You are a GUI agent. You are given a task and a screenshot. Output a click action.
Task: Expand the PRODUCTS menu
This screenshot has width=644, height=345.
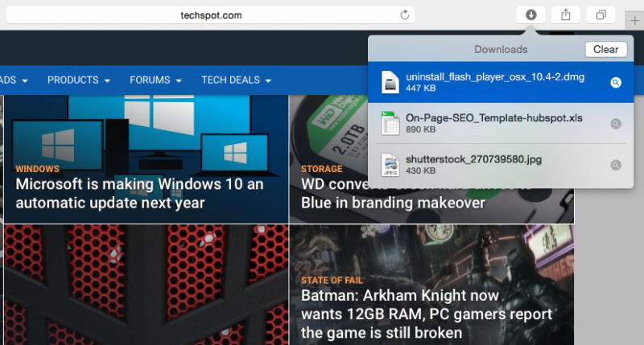tap(78, 80)
